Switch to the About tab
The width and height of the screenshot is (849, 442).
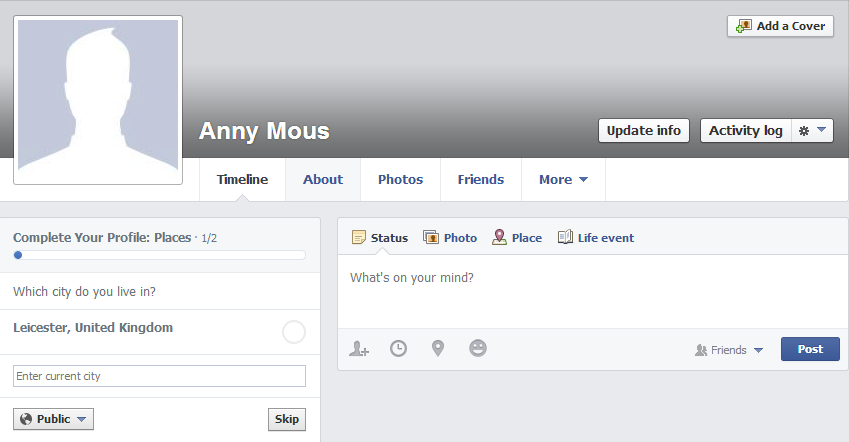pyautogui.click(x=323, y=179)
